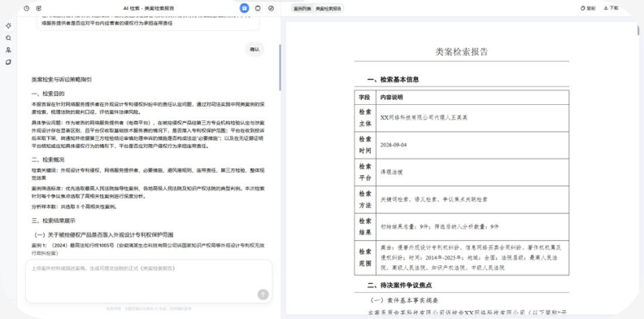Click subheading （一）案件基本事实摘要
The width and height of the screenshot is (644, 319).
(x=404, y=300)
